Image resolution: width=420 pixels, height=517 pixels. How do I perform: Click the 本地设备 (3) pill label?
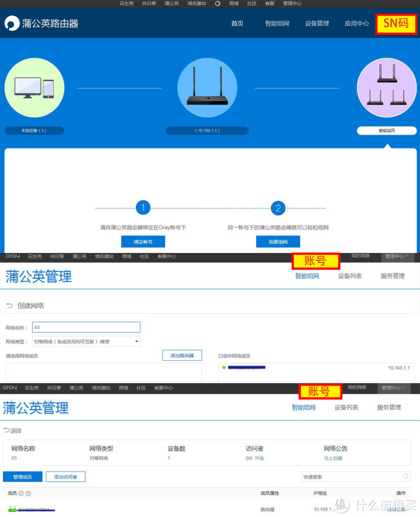pos(34,130)
